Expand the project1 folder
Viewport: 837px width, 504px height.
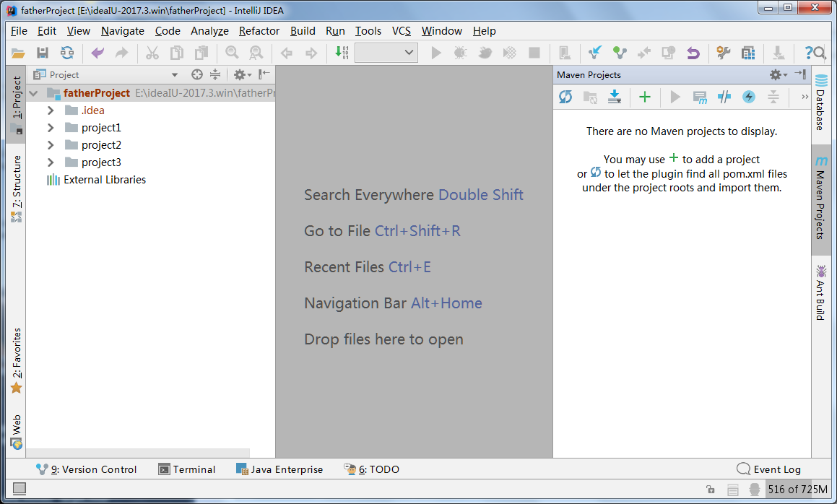[51, 128]
